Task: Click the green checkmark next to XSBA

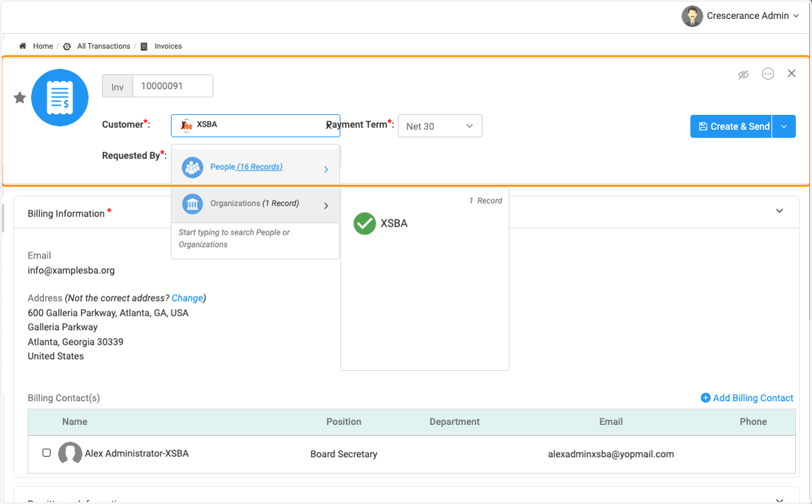Action: coord(365,223)
